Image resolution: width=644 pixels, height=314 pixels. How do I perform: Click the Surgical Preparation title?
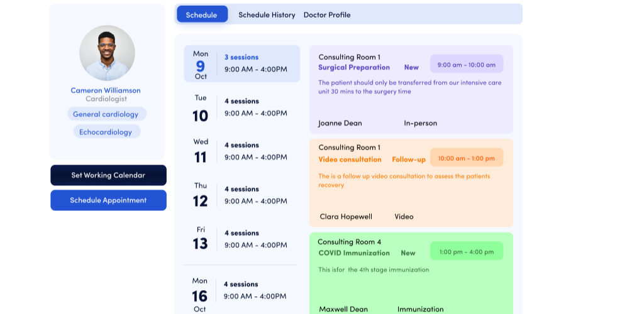tap(354, 67)
